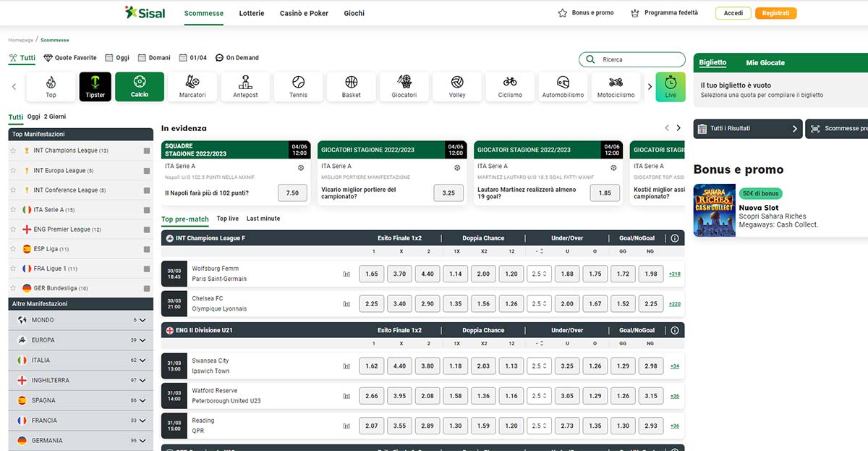The image size is (868, 451).
Task: Expand the MONDO competitions list
Action: [x=142, y=320]
